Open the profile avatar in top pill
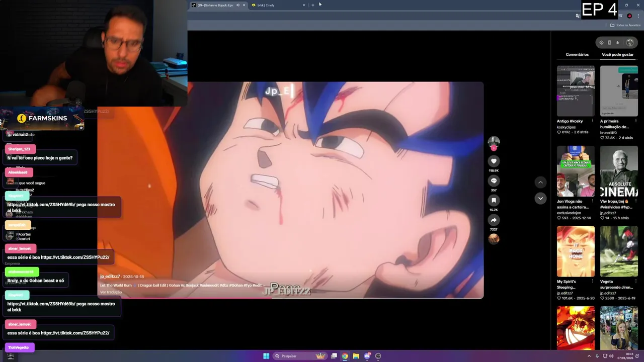 629,43
